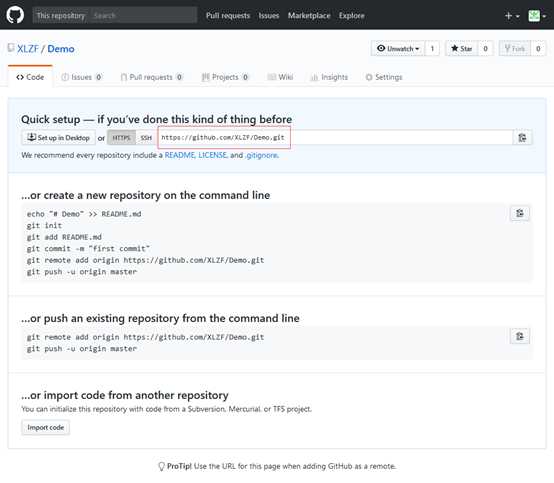Follow the README link
This screenshot has width=554, height=483.
179,155
